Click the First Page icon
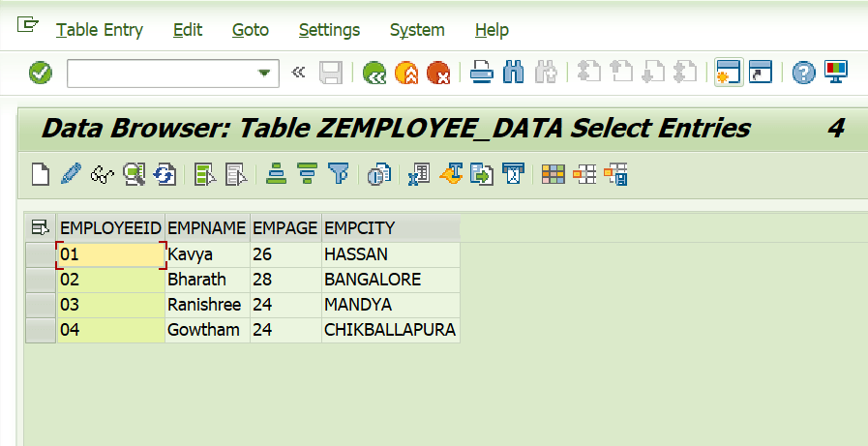This screenshot has height=446, width=868. 588,73
